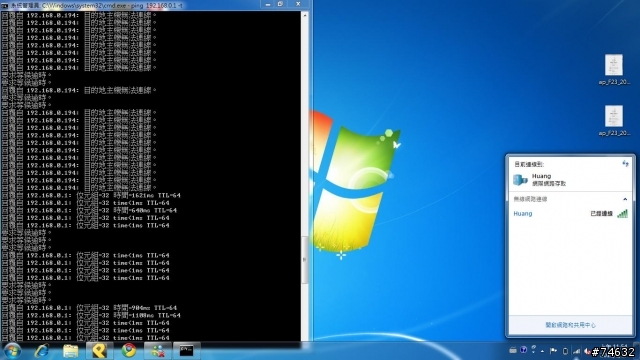Image resolution: width=640 pixels, height=360 pixels.
Task: Click the cmd window title bar icon
Action: point(5,6)
